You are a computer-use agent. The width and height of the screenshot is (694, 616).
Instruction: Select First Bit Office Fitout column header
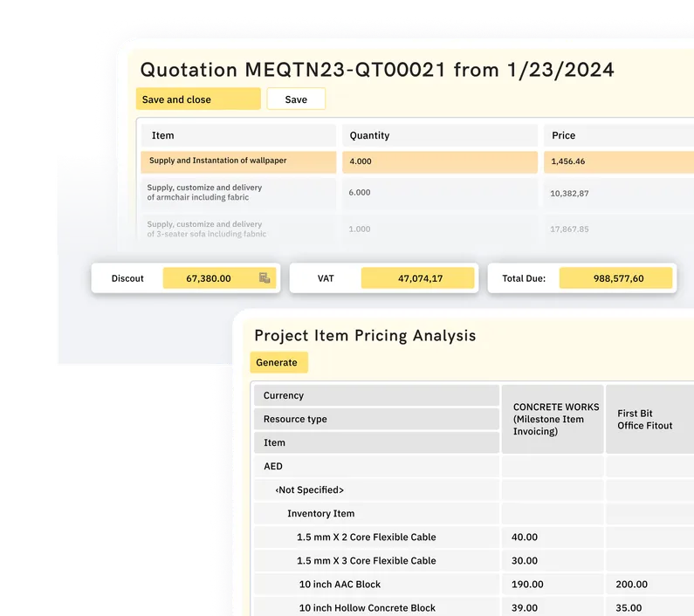click(x=649, y=419)
